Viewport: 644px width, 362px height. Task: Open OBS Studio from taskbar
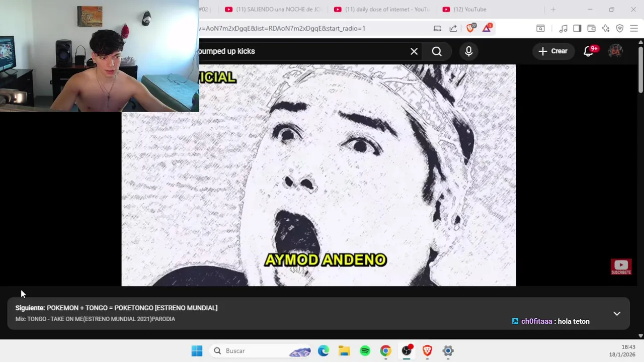pyautogui.click(x=407, y=351)
